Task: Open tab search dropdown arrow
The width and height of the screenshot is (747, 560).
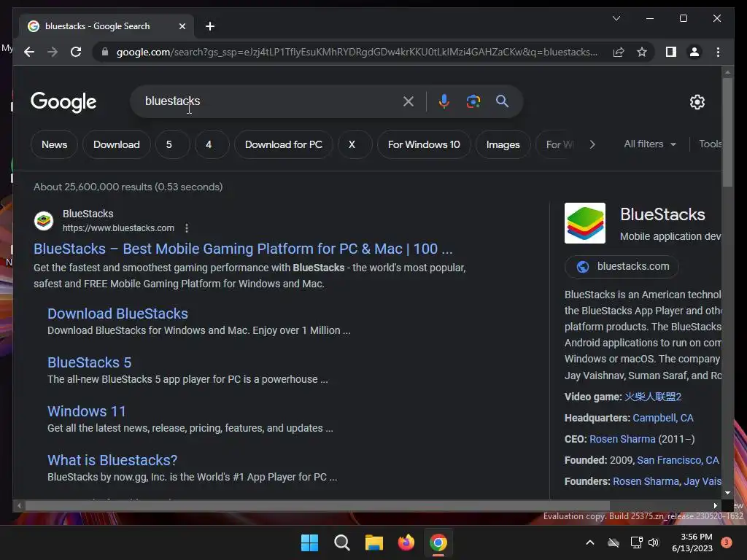Action: click(x=616, y=18)
